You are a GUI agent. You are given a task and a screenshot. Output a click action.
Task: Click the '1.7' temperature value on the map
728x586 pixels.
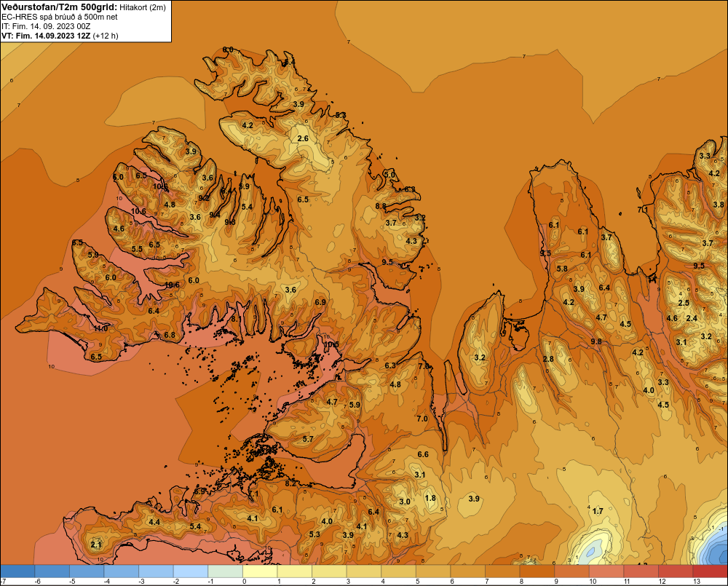598,511
